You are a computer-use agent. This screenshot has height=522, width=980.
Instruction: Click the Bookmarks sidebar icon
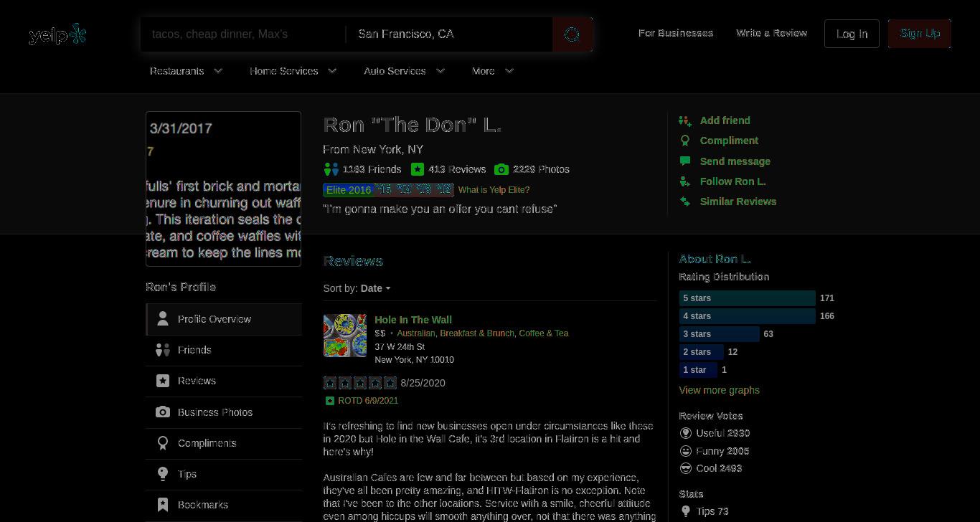163,505
